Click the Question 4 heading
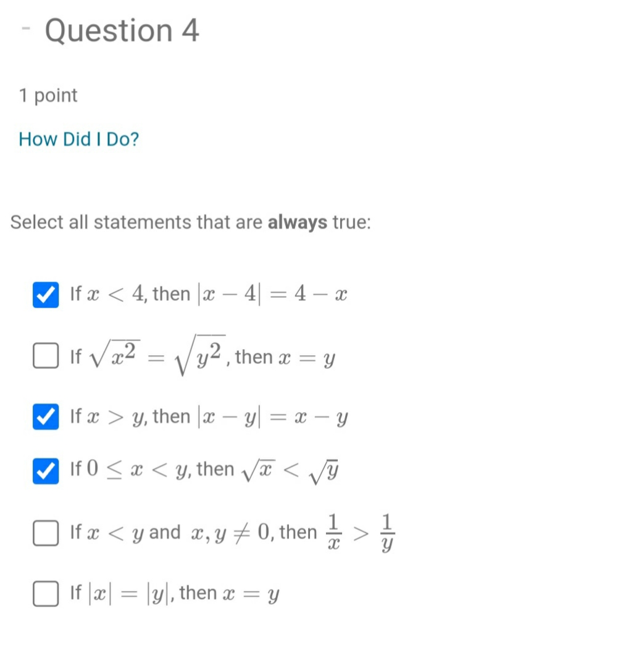The width and height of the screenshot is (644, 661). click(122, 30)
